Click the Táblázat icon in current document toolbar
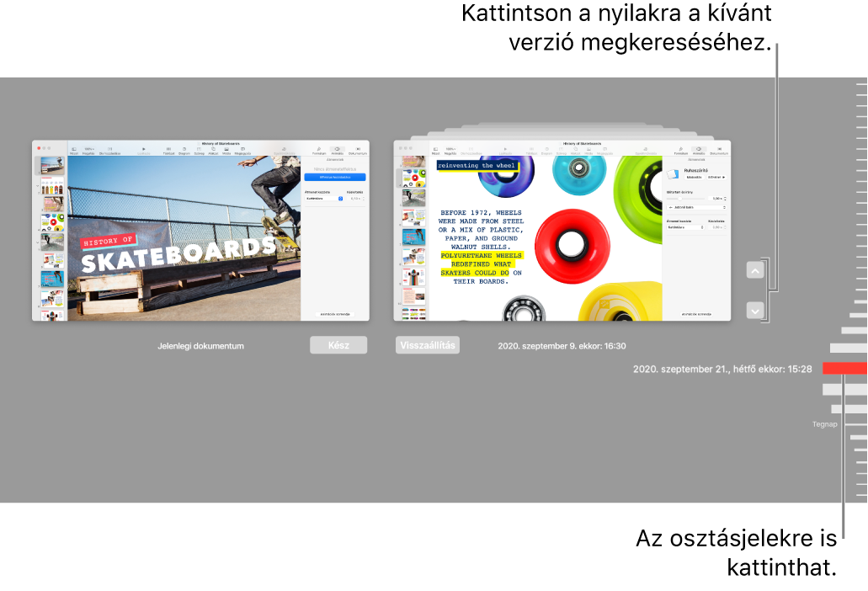 pos(168,151)
